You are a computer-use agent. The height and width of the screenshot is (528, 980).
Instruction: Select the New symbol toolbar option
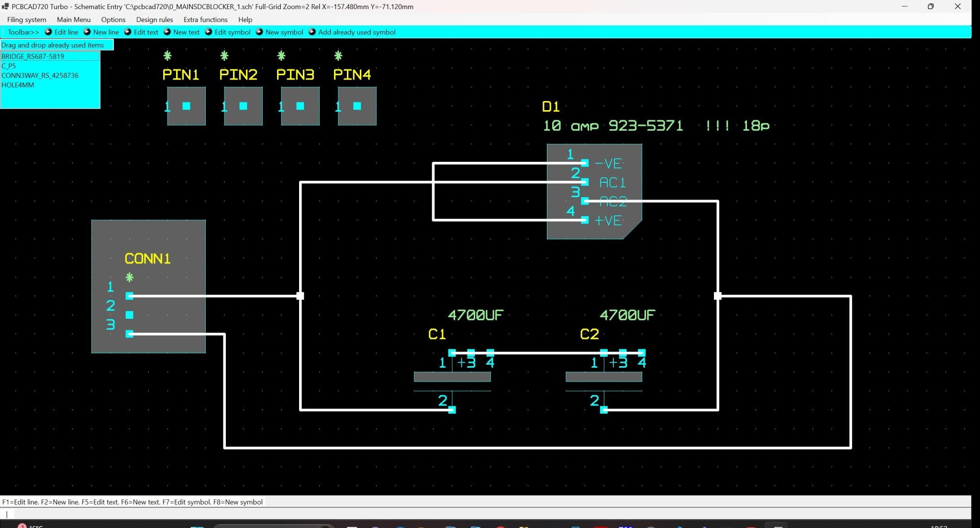click(x=279, y=32)
